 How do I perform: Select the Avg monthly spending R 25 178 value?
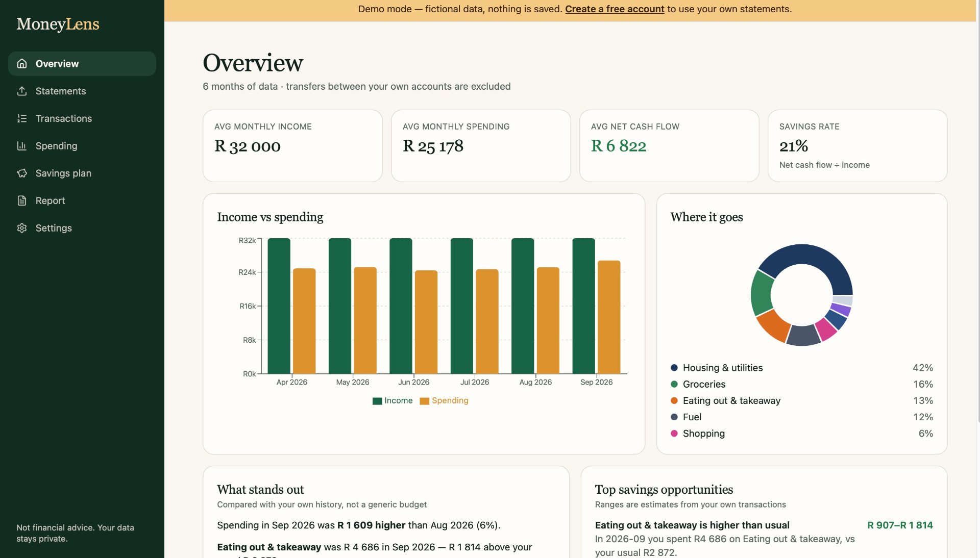(x=433, y=146)
